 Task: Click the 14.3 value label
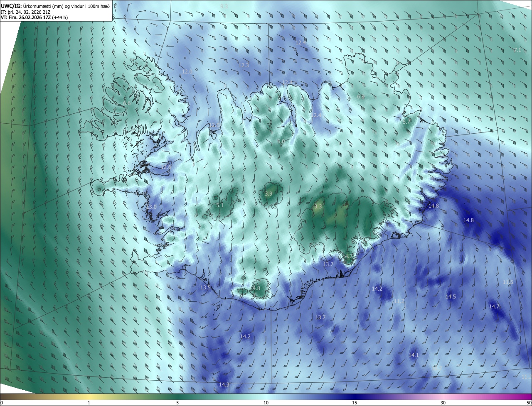[224, 384]
